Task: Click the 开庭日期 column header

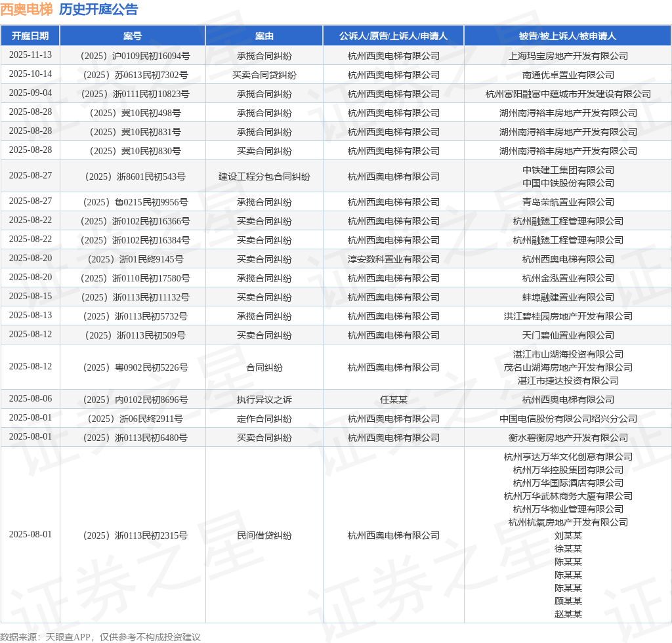Action: [30, 36]
